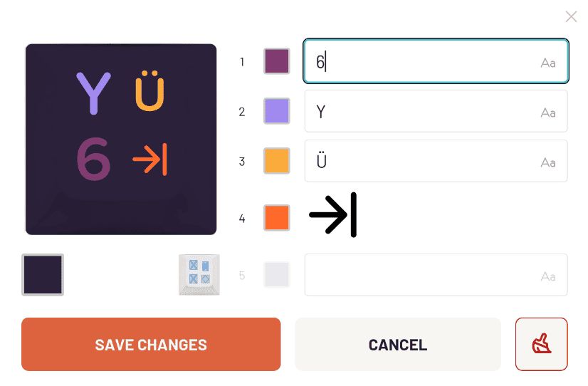Open the orange color swatch for legend 4
Image resolution: width=588 pixels, height=386 pixels.
coord(276,217)
